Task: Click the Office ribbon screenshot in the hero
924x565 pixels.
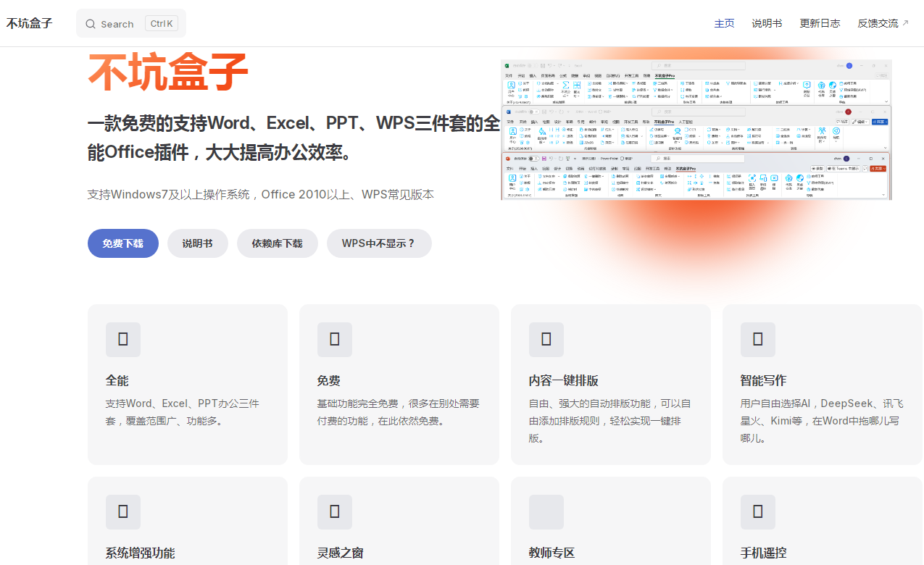Action: pos(696,130)
